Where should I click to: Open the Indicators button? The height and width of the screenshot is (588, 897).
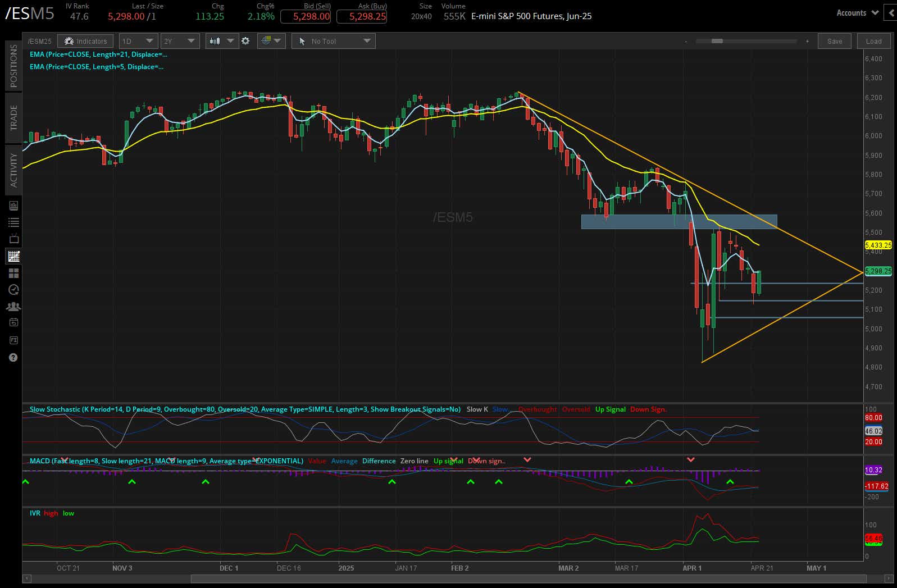pyautogui.click(x=86, y=41)
